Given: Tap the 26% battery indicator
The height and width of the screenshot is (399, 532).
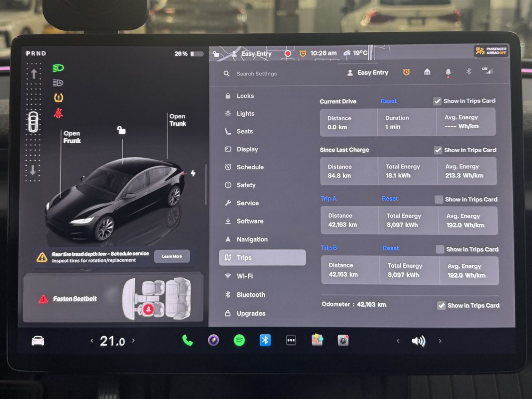Looking at the screenshot, I should (x=189, y=54).
